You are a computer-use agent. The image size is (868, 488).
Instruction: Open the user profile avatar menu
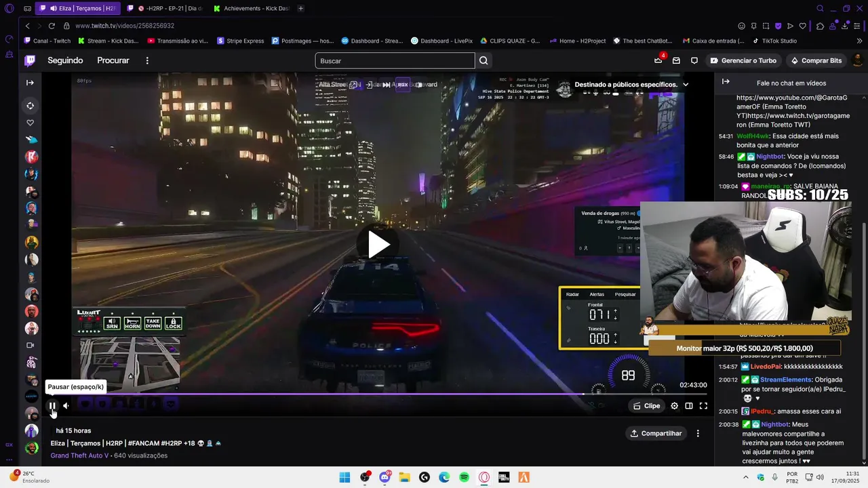(x=858, y=60)
